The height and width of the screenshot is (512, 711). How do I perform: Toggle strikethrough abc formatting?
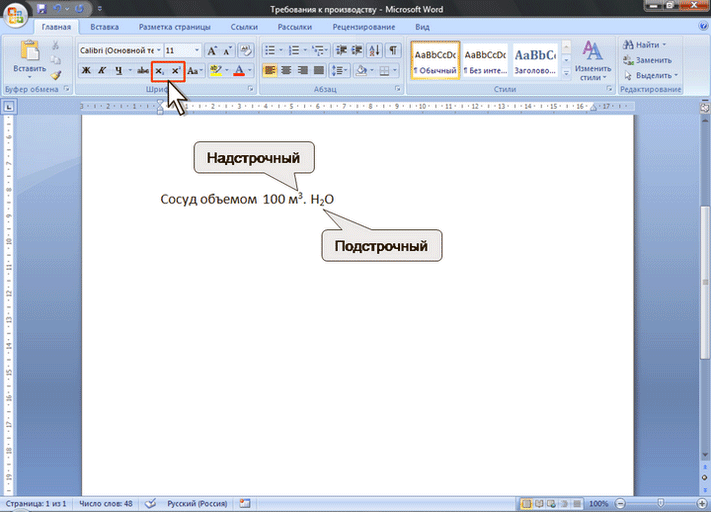(143, 71)
